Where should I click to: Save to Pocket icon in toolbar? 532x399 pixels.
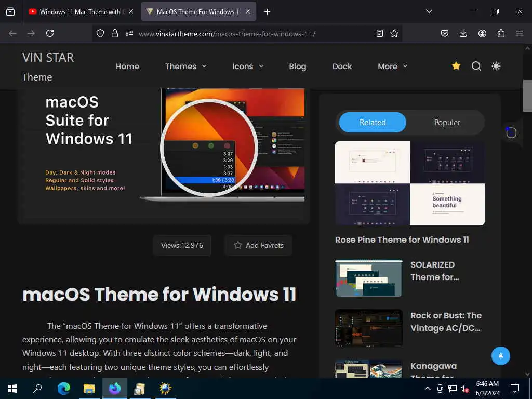pos(445,33)
